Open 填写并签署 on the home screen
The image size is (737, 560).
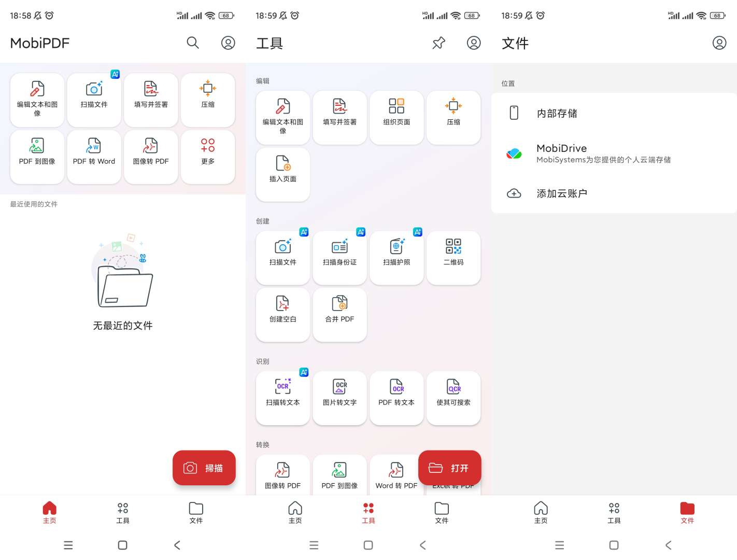coord(151,100)
